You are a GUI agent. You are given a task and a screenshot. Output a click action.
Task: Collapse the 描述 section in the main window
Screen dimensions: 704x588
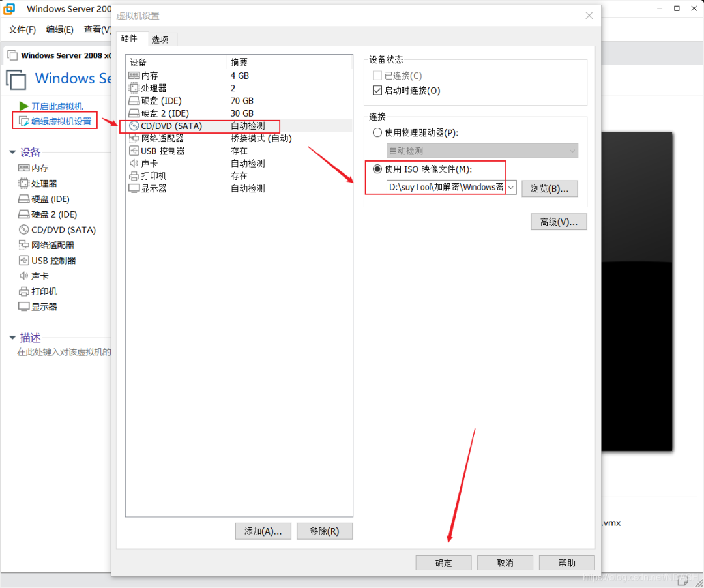pyautogui.click(x=12, y=338)
